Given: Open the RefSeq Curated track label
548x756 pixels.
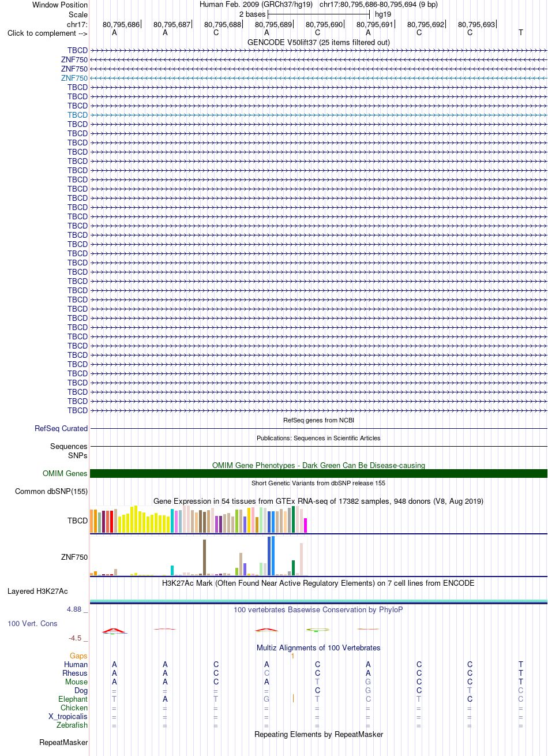Looking at the screenshot, I should pos(61,429).
